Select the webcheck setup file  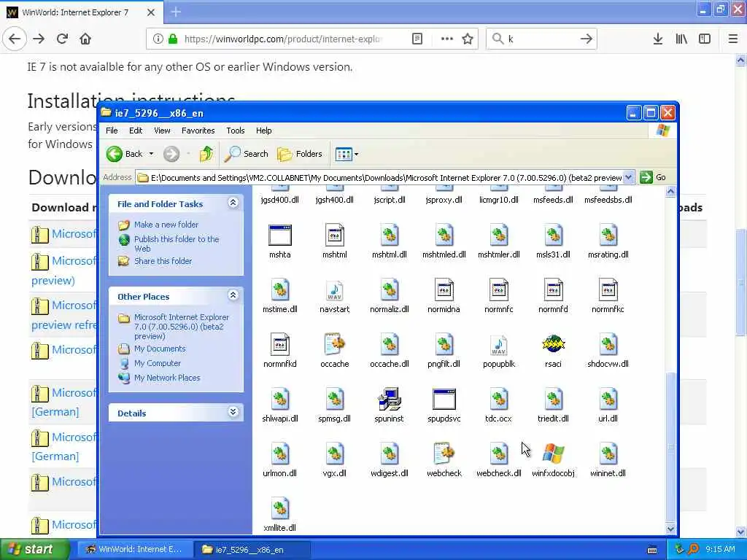[444, 454]
